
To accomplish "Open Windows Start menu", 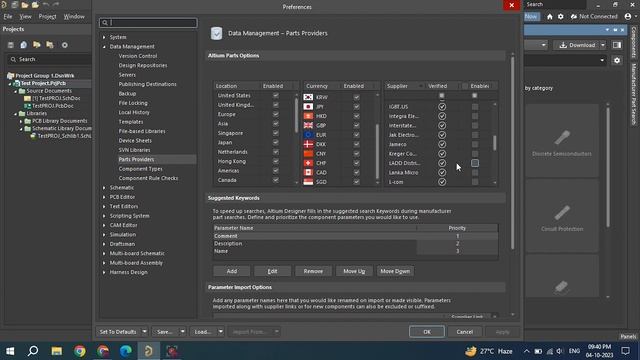I will point(10,351).
